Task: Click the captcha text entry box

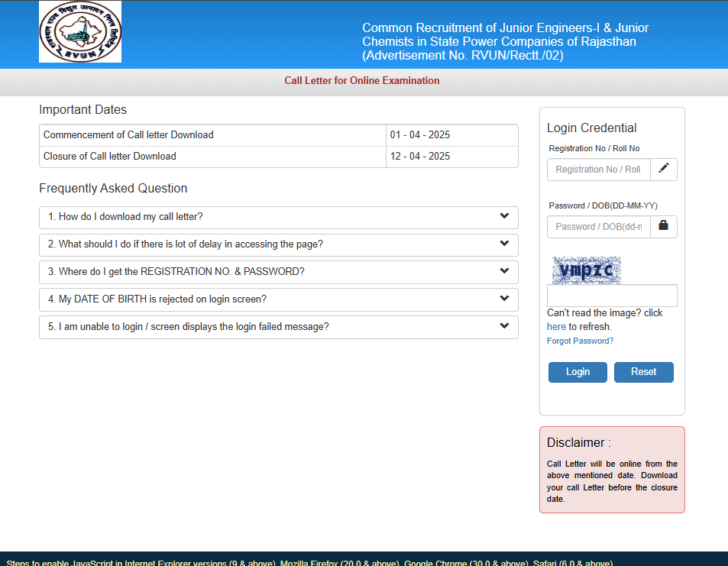Action: [612, 296]
